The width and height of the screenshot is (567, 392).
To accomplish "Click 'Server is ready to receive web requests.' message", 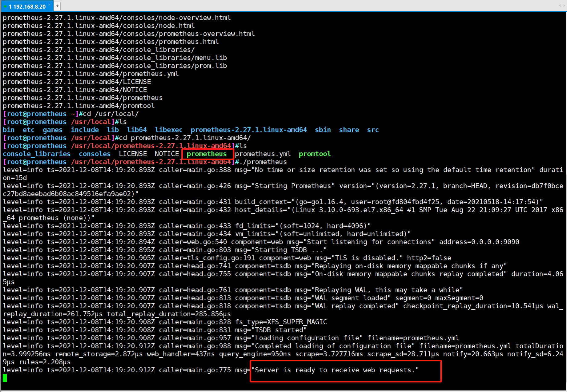I will point(335,370).
